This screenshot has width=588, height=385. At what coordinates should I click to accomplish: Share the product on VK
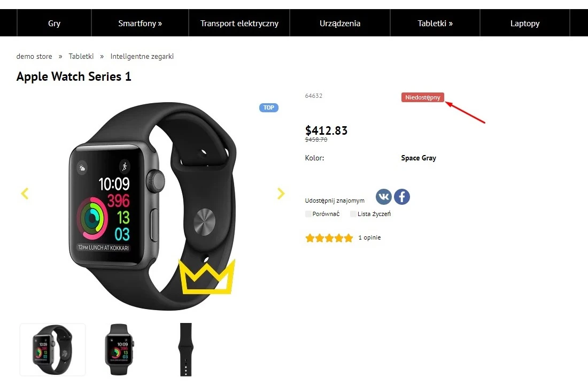(384, 197)
